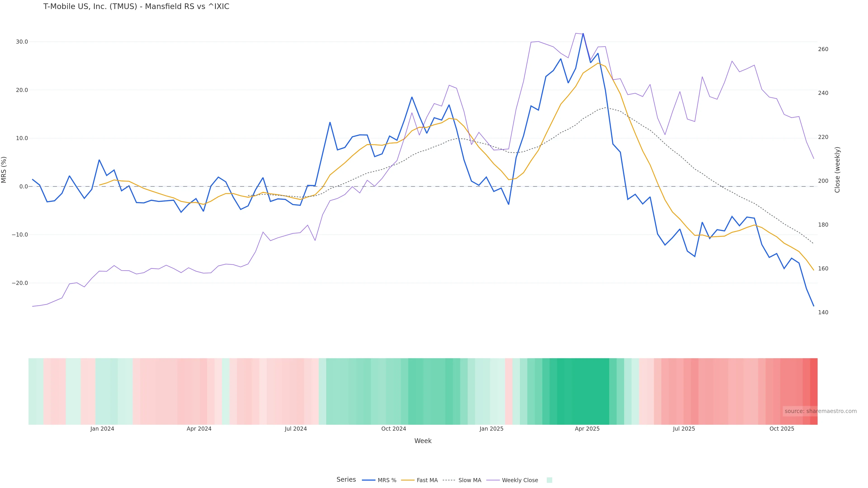868x488 pixels.
Task: Click the "Series" legend title
Action: click(346, 480)
